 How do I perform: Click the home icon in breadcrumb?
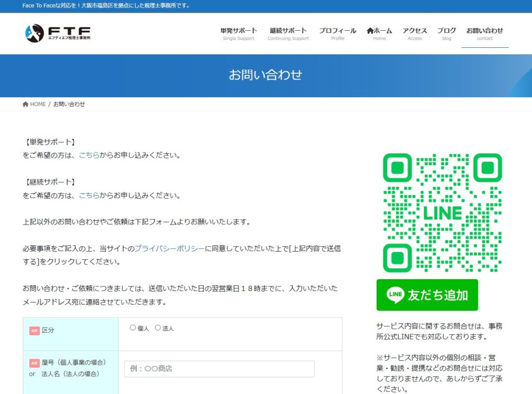[25, 104]
